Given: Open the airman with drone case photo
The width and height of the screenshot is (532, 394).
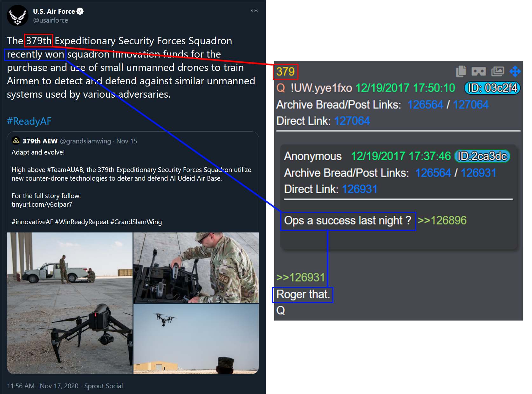Looking at the screenshot, I should [x=196, y=267].
